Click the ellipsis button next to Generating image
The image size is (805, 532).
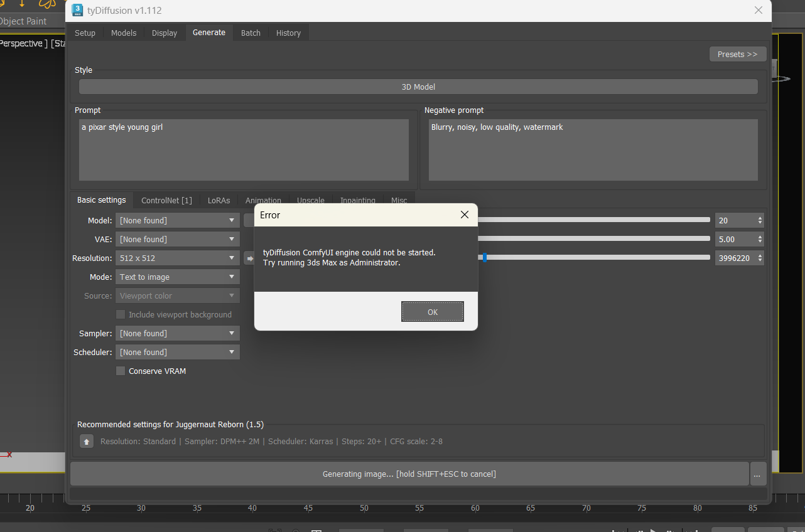(x=757, y=475)
